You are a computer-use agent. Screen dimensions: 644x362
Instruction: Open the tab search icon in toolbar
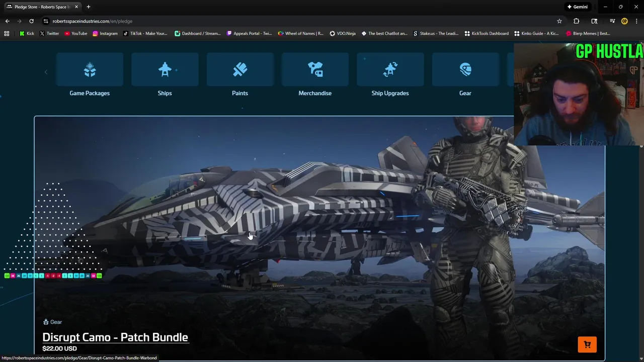coord(594,21)
